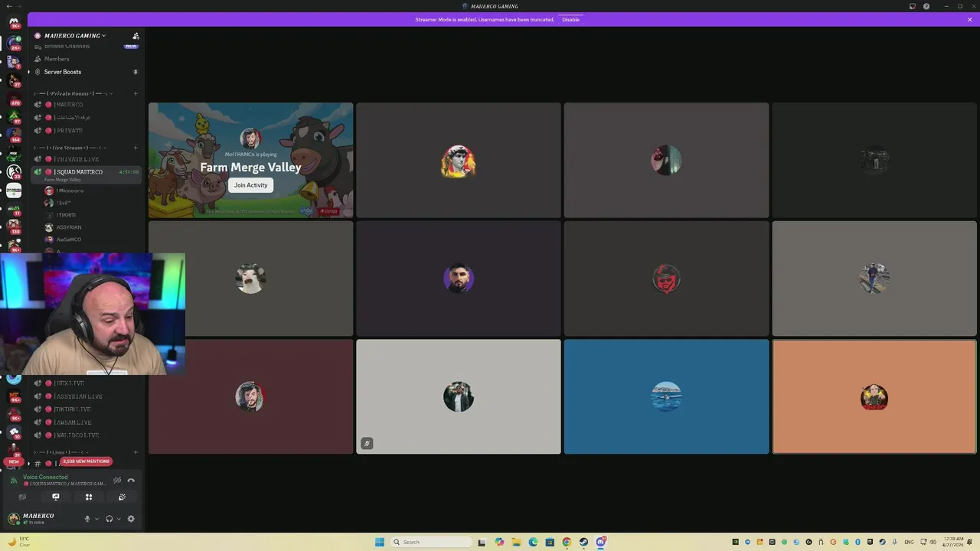The image size is (980, 551).
Task: Open server with 670 badge in server list
Action: coord(14,99)
